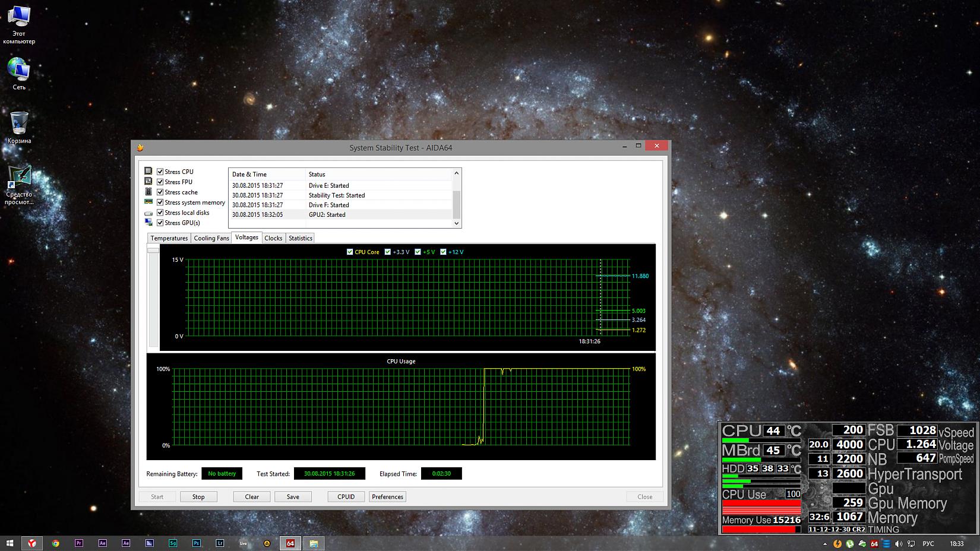Select the Voltages tab
This screenshot has height=551, width=980.
[246, 237]
